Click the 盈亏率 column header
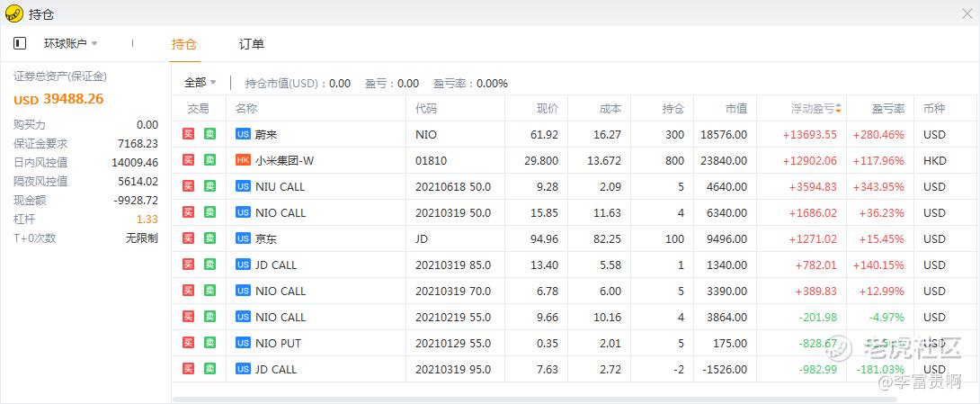This screenshot has width=980, height=404. pos(888,108)
